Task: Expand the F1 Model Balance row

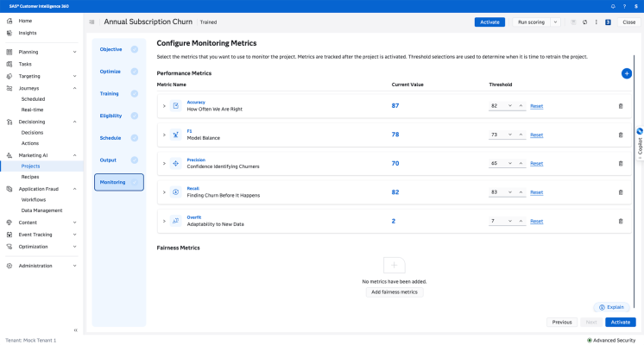Action: pyautogui.click(x=164, y=135)
